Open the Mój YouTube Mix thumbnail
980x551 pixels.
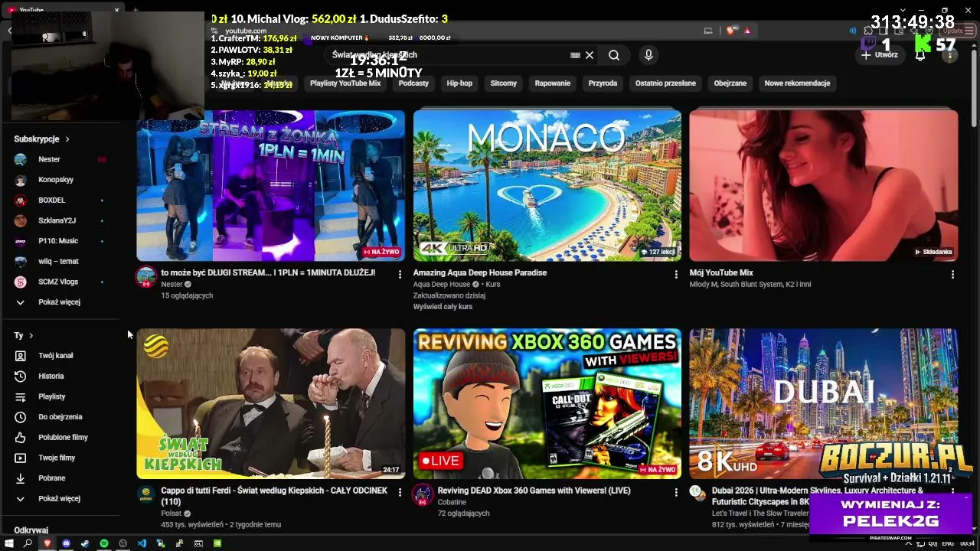[824, 185]
